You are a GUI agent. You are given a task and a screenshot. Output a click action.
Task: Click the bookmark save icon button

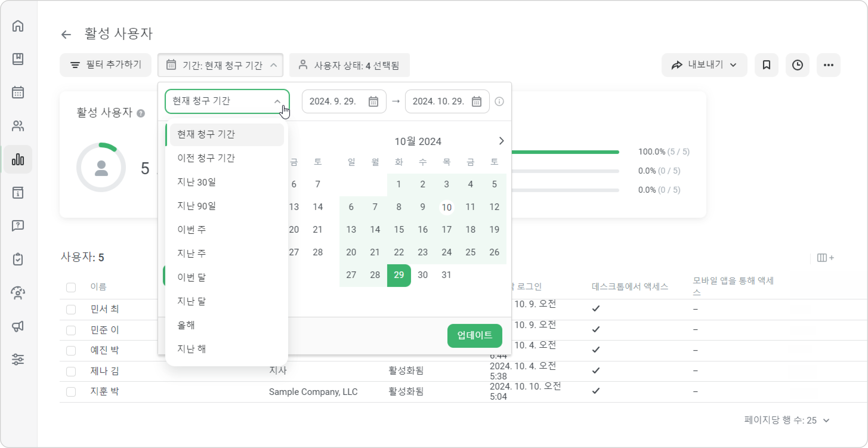coord(766,65)
